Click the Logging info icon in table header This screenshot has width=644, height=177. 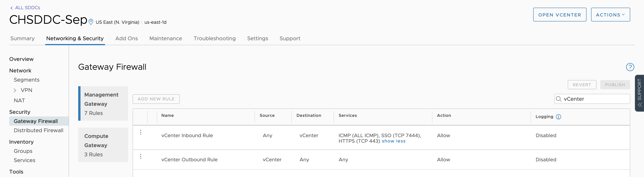coord(559,116)
